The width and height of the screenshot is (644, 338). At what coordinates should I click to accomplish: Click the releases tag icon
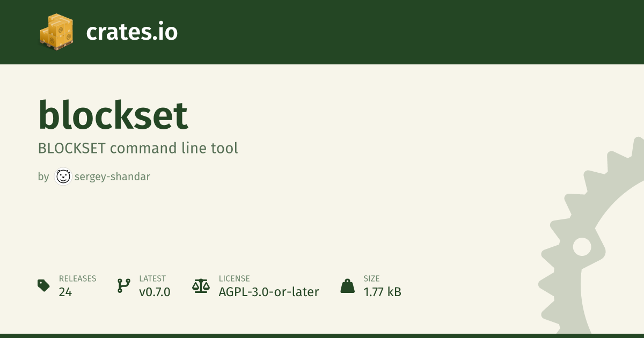pyautogui.click(x=43, y=285)
